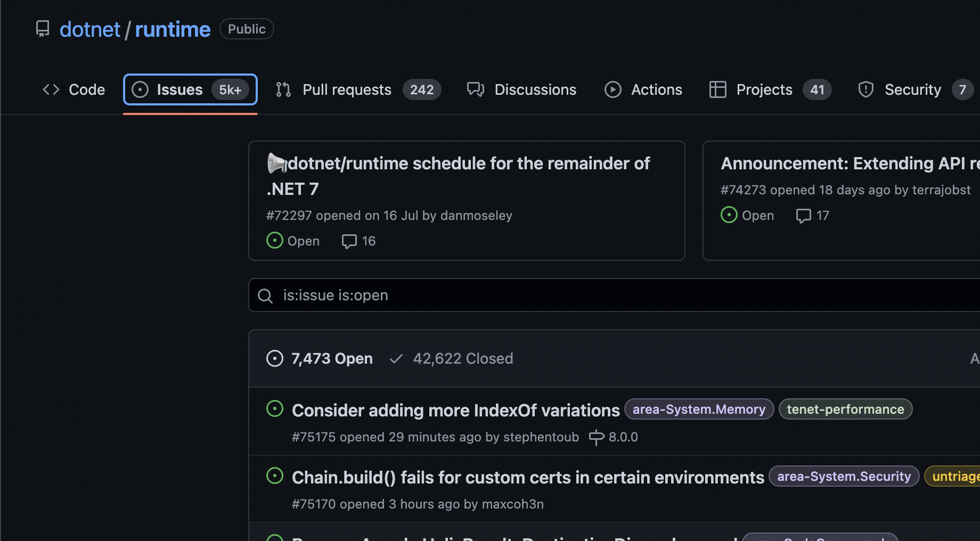980x541 pixels.
Task: Open pinned issue about .NET 7 schedule
Action: [x=458, y=176]
